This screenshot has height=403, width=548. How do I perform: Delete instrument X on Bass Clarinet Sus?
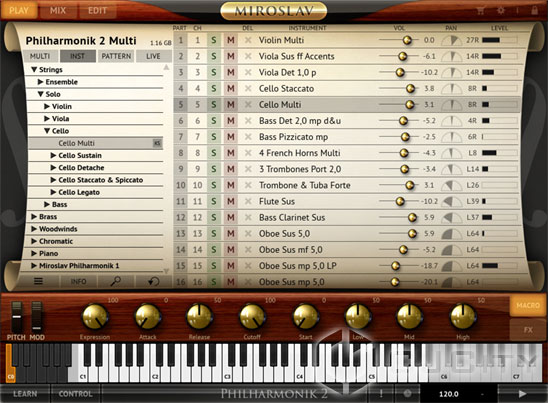pos(248,217)
